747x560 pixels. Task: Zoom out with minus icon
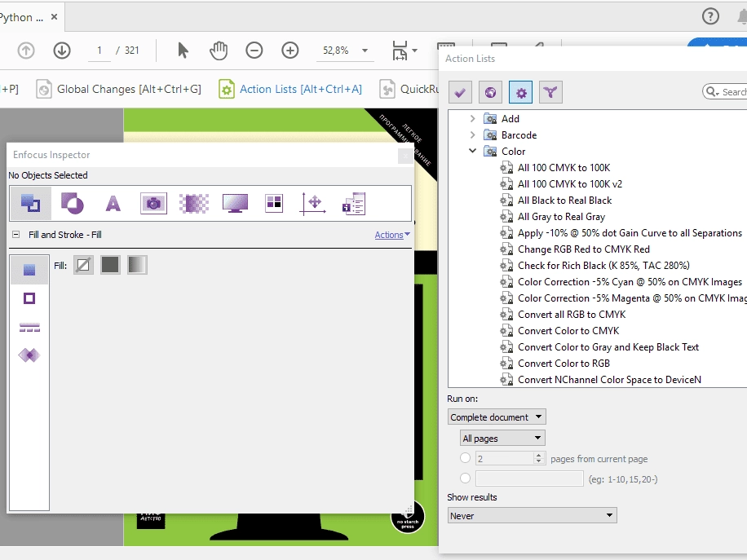tap(254, 50)
